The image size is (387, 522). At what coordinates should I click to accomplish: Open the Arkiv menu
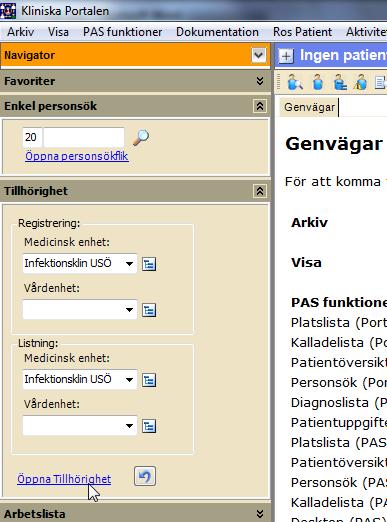point(21,32)
